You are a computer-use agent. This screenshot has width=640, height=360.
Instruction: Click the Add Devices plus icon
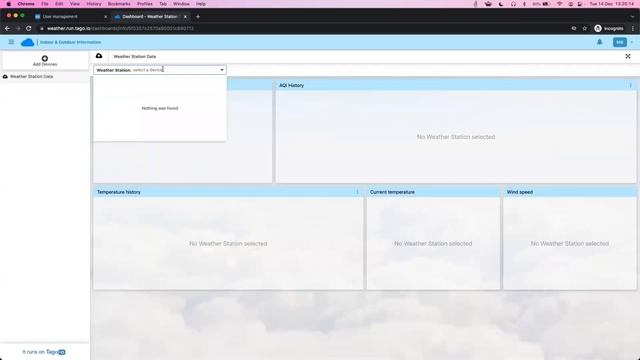click(45, 58)
